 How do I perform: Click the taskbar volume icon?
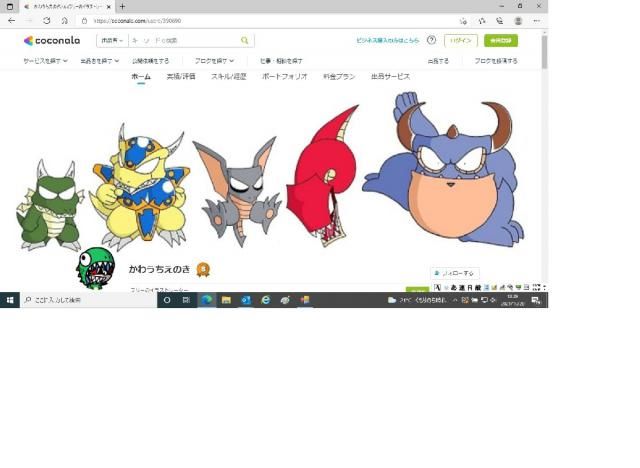tap(493, 300)
